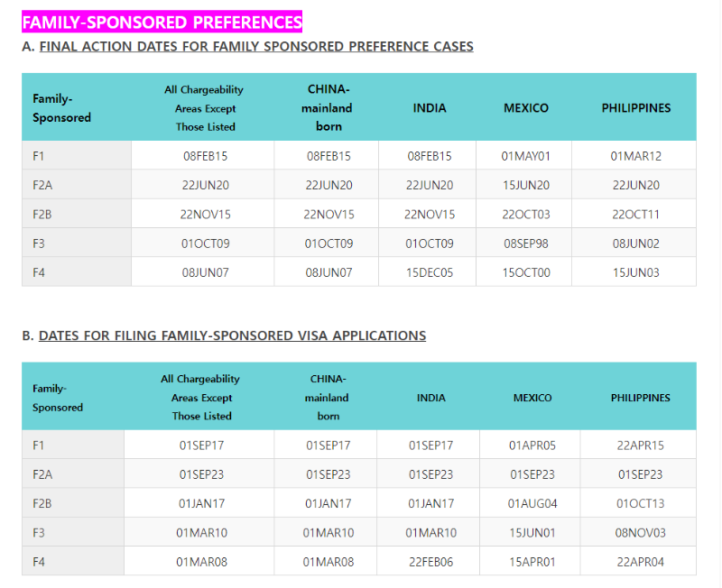Image resolution: width=722 pixels, height=588 pixels.
Task: Select the F2B Mexico date 01AUG04
Action: tap(532, 503)
